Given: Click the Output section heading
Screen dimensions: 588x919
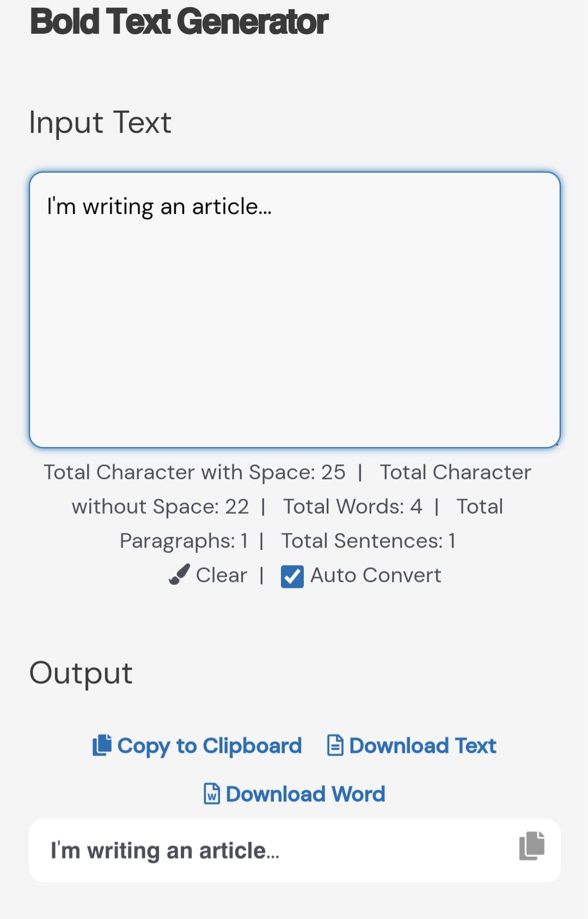Looking at the screenshot, I should pos(81,673).
